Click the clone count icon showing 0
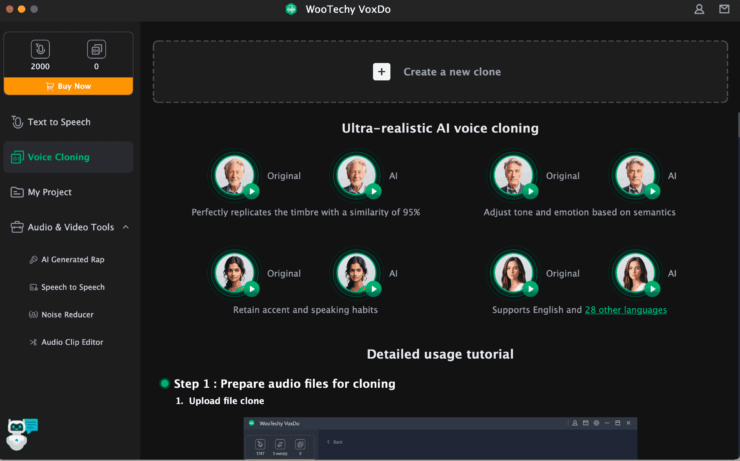 click(96, 48)
